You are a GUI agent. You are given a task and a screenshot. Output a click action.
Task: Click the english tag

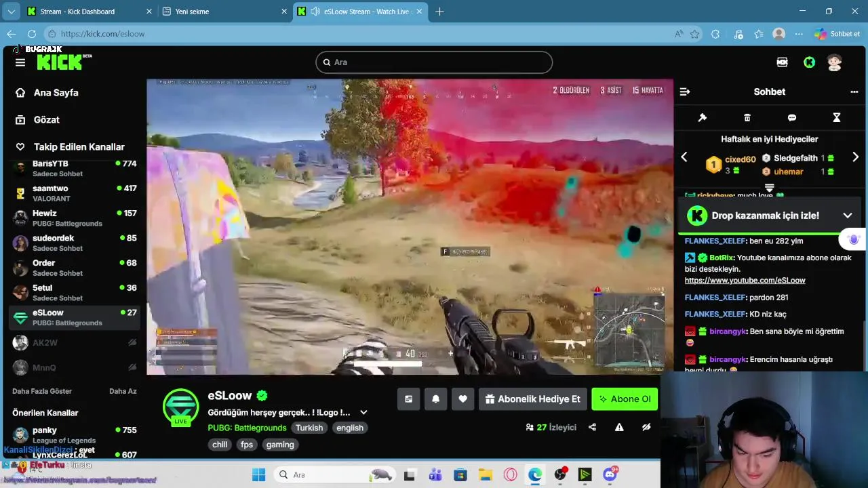(350, 428)
